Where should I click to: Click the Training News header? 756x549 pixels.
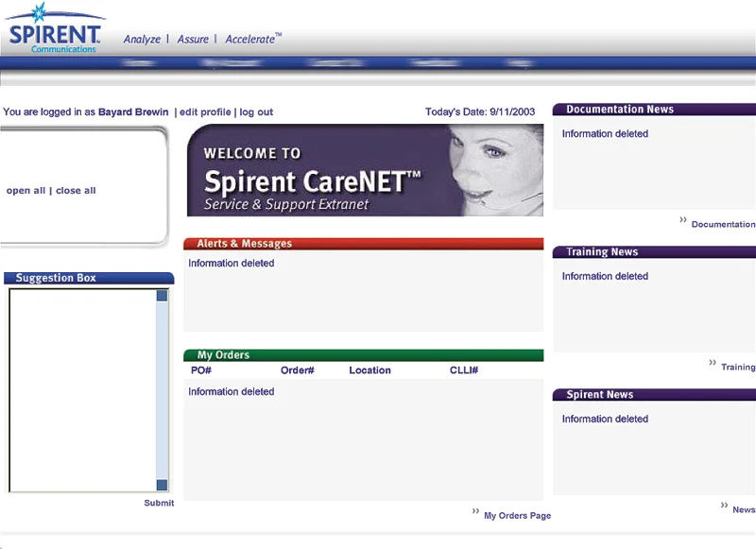point(654,252)
